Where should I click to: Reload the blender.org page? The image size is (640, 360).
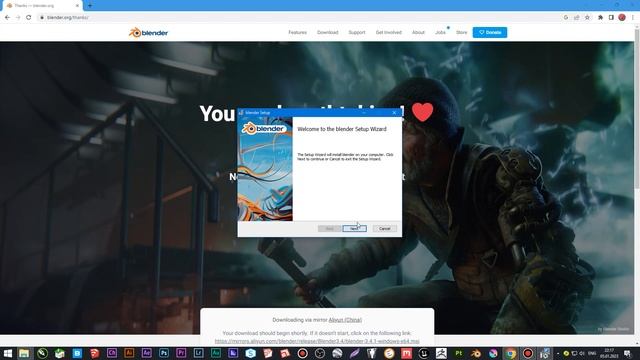[29, 18]
